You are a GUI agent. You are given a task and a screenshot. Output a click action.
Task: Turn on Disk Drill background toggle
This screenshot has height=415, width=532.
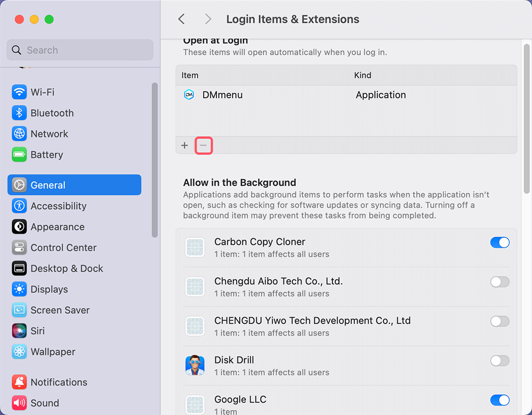click(500, 361)
